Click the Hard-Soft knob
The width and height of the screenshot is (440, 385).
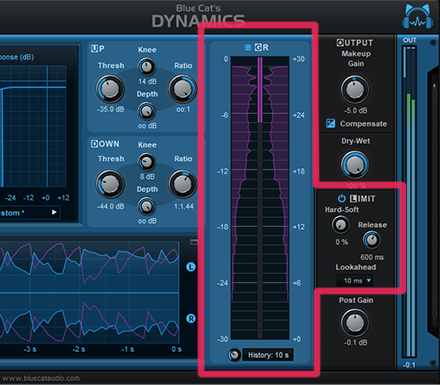click(x=341, y=225)
